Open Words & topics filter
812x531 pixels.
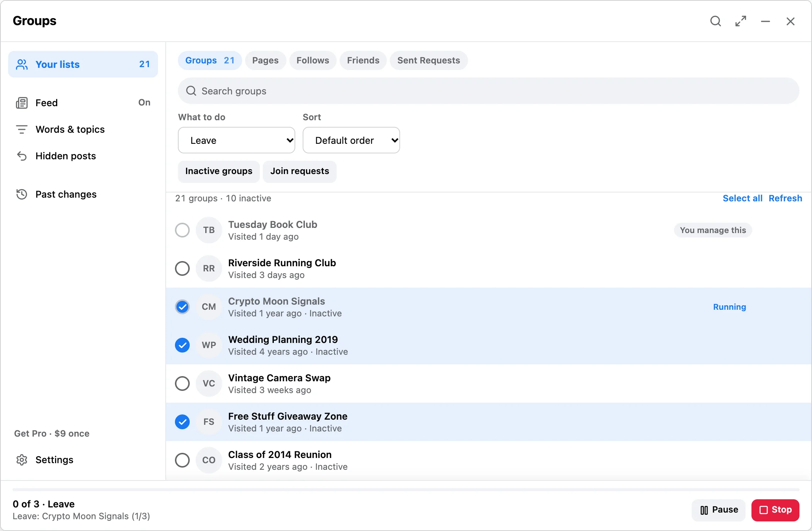click(83, 129)
